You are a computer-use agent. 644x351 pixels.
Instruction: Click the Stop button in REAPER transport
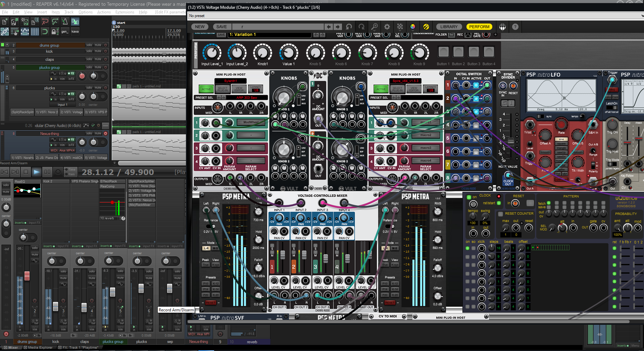point(26,172)
